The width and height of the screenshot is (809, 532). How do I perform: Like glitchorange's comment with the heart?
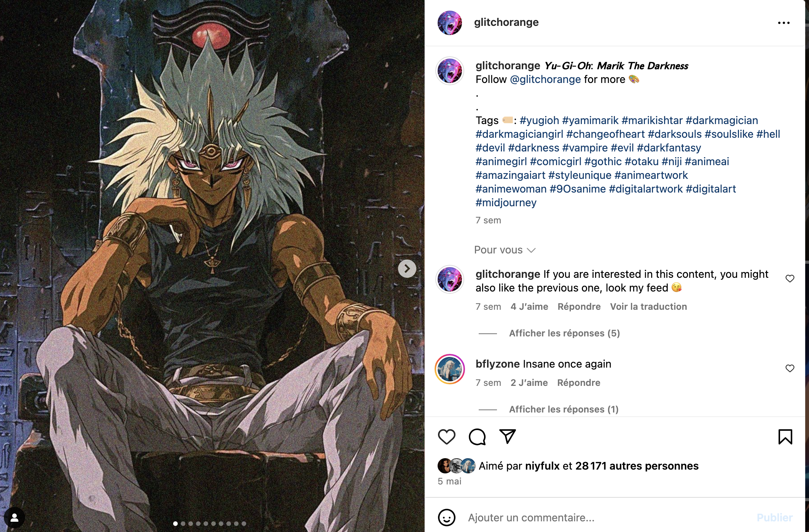(x=790, y=279)
